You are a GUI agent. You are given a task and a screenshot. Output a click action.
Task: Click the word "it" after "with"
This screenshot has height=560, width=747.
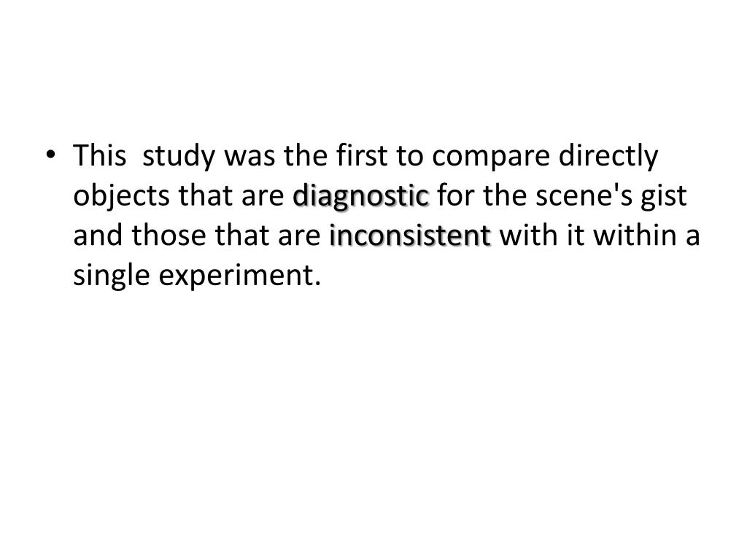click(x=575, y=236)
